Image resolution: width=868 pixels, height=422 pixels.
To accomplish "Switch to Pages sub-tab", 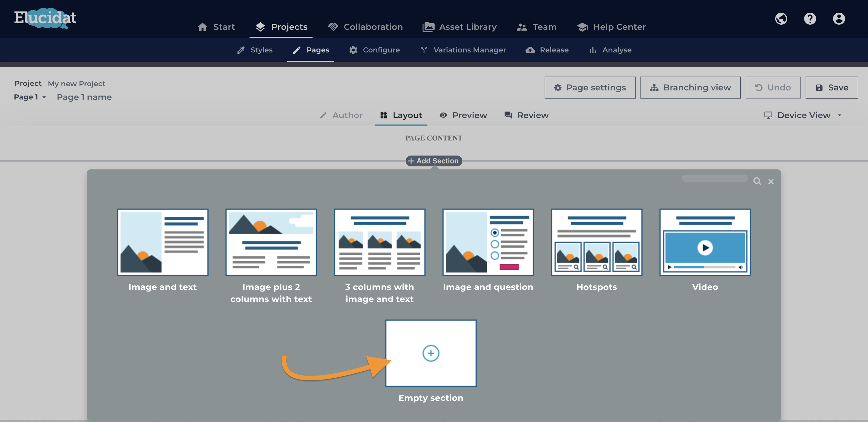I will point(311,50).
